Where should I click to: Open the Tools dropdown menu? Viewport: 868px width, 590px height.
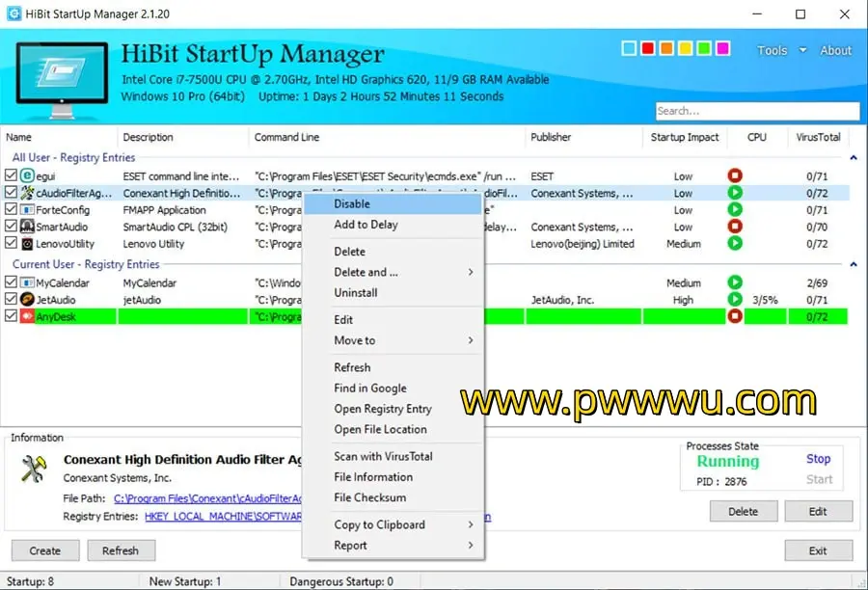click(781, 50)
